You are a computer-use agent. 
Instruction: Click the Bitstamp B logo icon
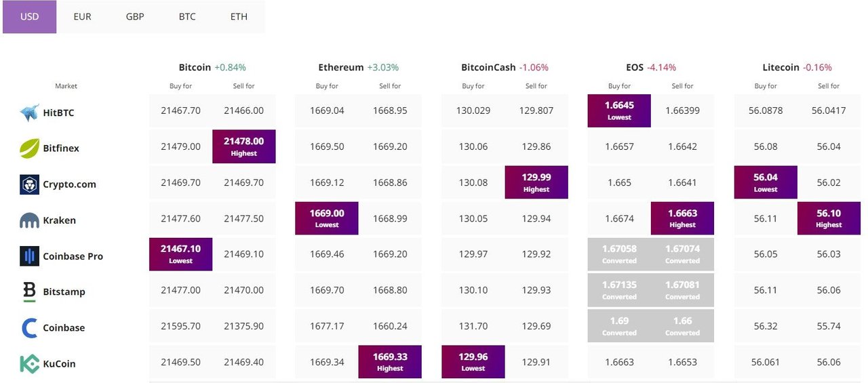pyautogui.click(x=29, y=291)
